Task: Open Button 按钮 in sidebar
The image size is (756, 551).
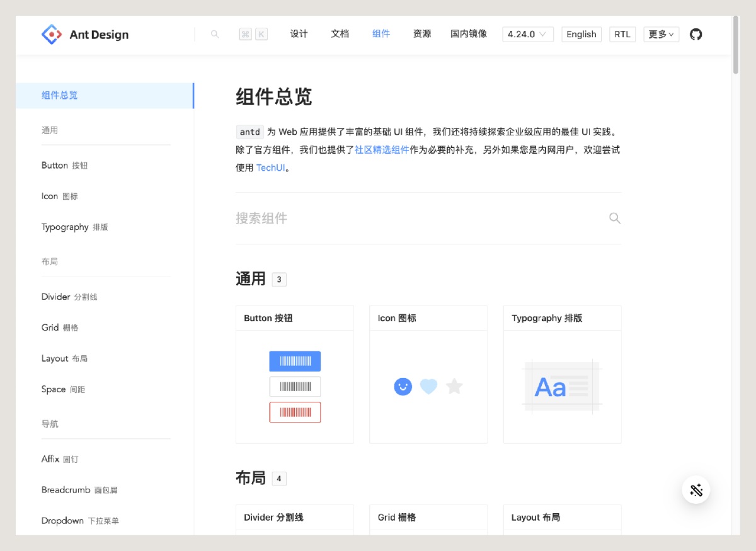Action: pyautogui.click(x=64, y=165)
